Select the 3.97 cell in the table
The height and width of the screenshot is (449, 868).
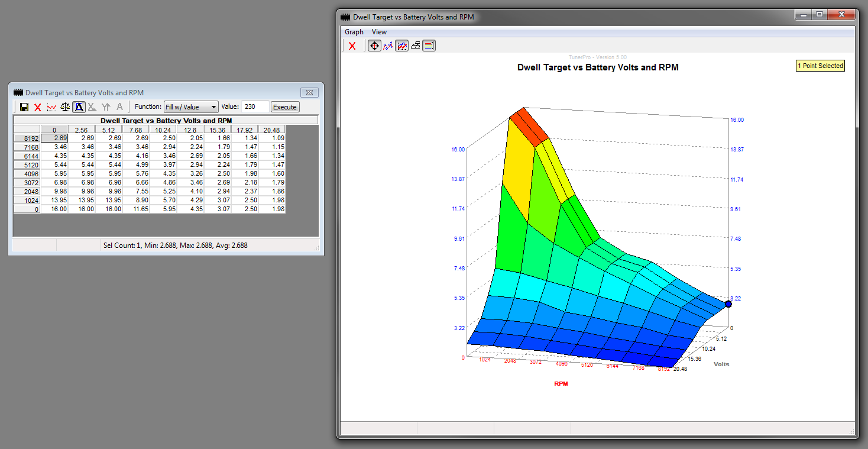163,164
